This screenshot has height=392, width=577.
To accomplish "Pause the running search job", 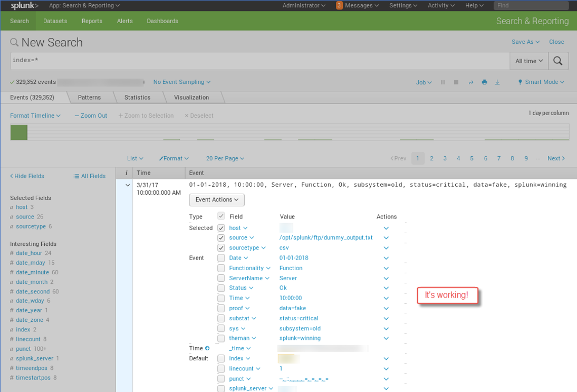I will click(x=443, y=82).
